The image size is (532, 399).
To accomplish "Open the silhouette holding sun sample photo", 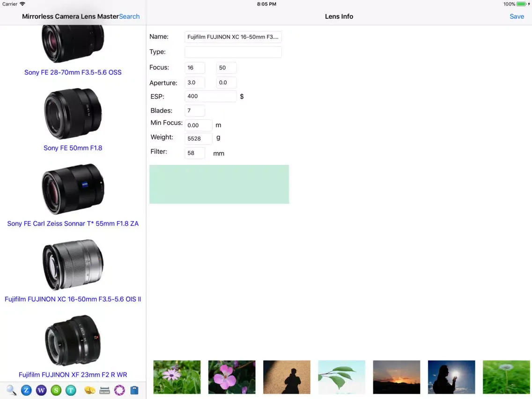I will [x=451, y=377].
